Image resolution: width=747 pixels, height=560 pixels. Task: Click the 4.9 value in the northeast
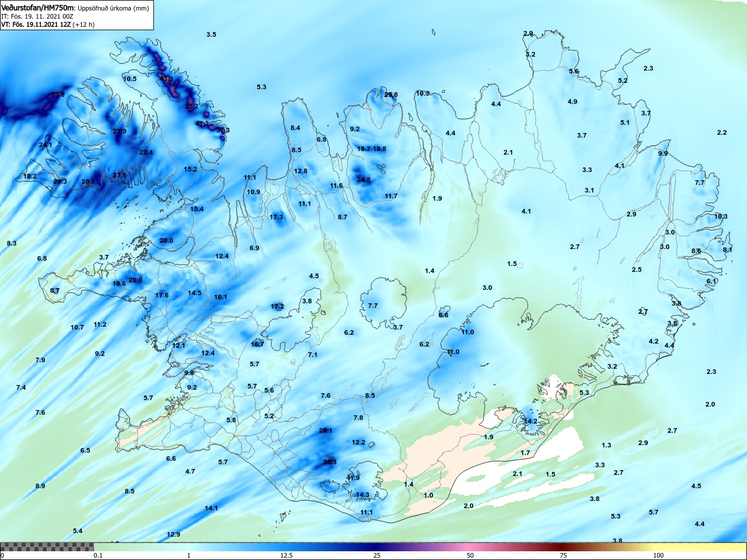[x=573, y=101]
